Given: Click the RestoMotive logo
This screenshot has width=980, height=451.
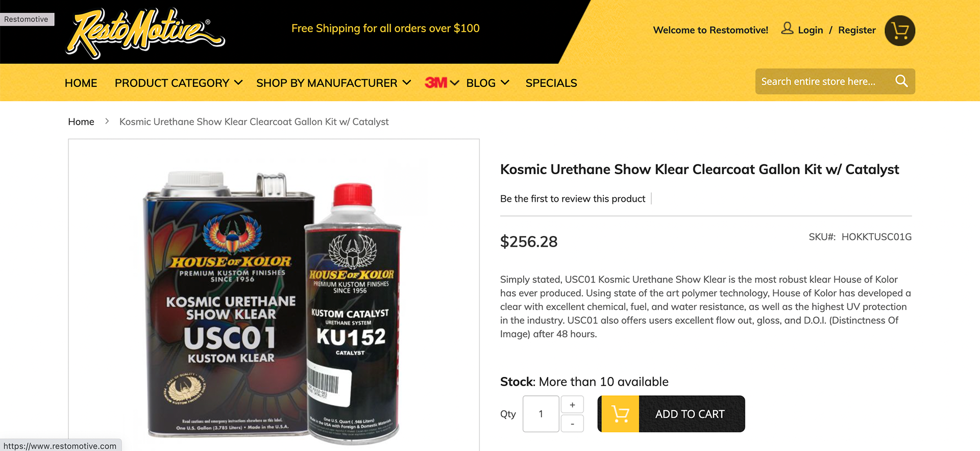Looking at the screenshot, I should point(145,33).
